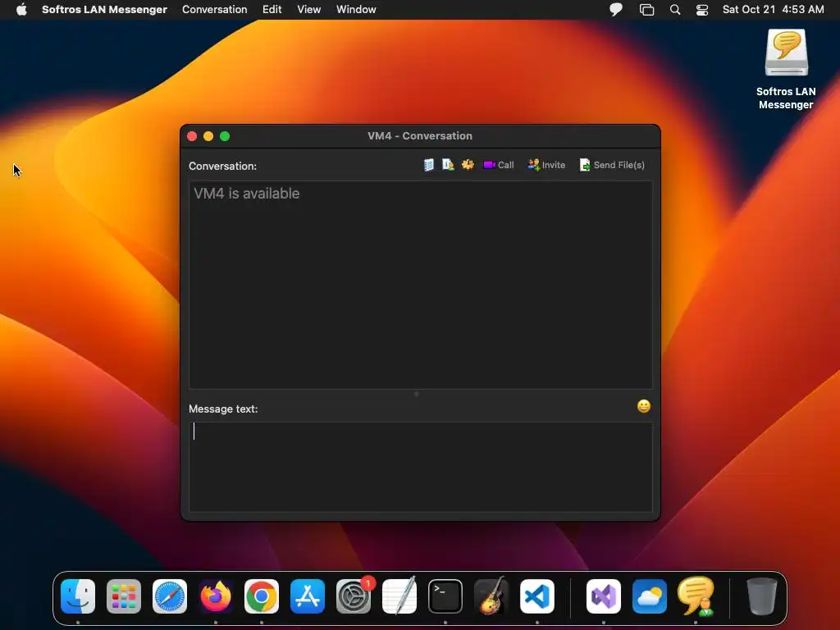Maximize the VM4 Conversation window
Screen dimensions: 840x630
(225, 136)
